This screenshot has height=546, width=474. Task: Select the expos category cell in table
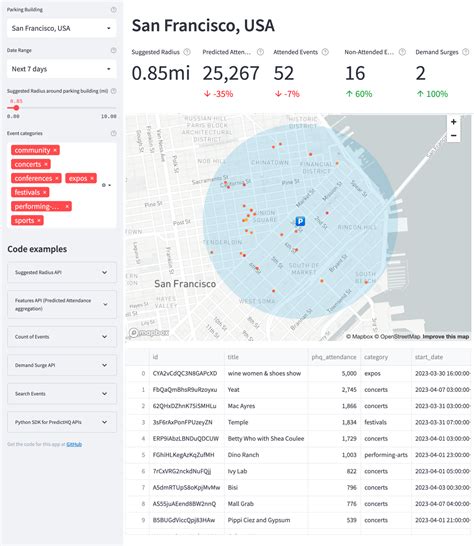(x=386, y=374)
